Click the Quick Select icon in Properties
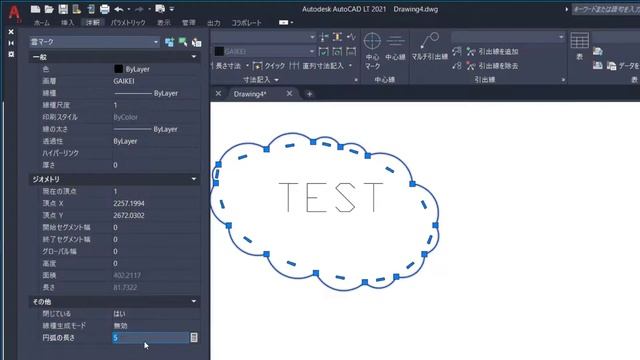640x360 pixels. point(196,42)
